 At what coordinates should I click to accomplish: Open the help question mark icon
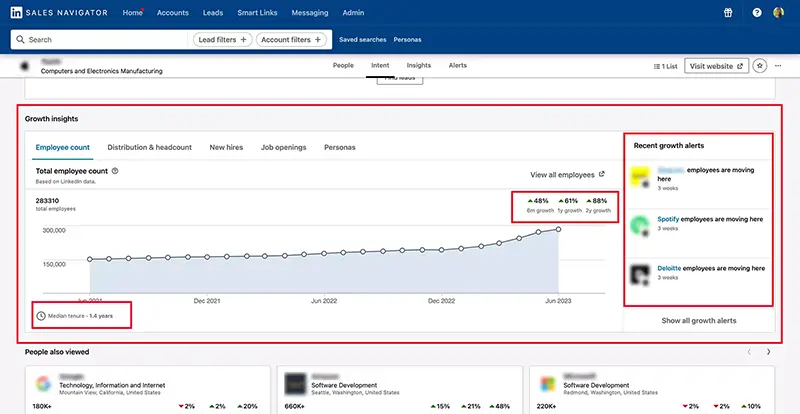[x=757, y=13]
